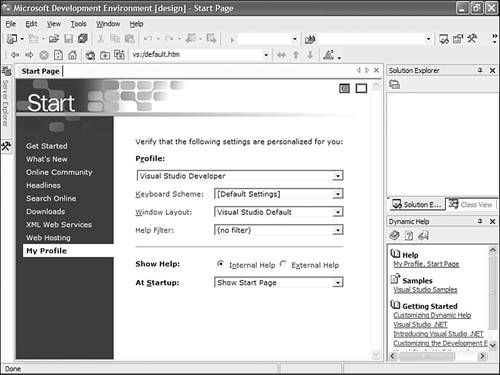Click the URL address field vs:/default.htm
500x375 pixels.
(197, 55)
